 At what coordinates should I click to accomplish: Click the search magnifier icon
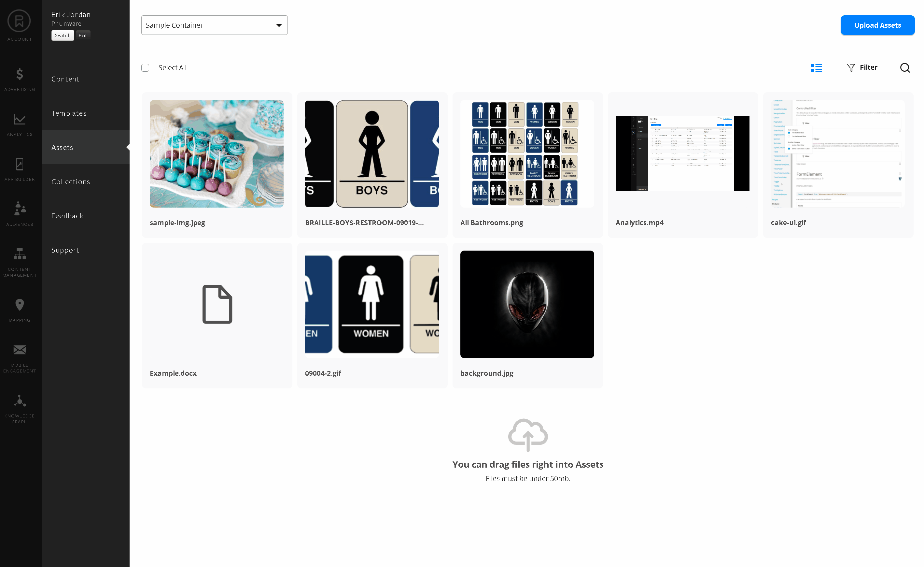pos(904,68)
